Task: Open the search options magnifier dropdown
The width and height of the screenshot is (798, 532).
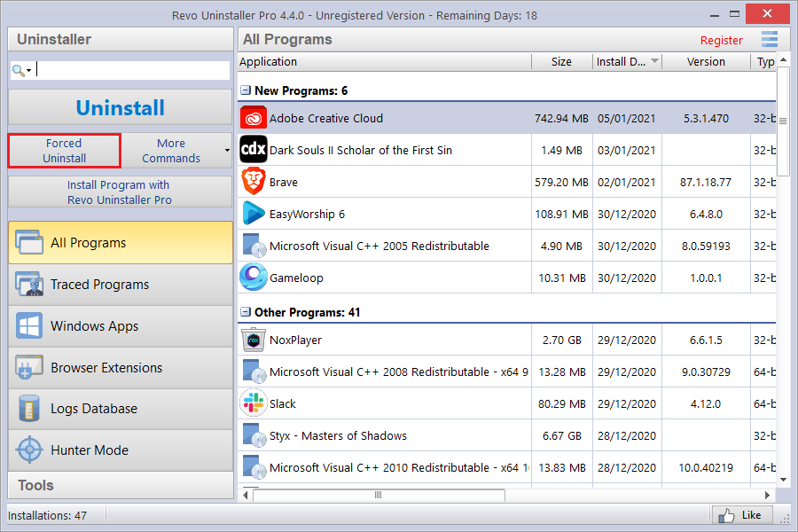Action: tap(22, 70)
